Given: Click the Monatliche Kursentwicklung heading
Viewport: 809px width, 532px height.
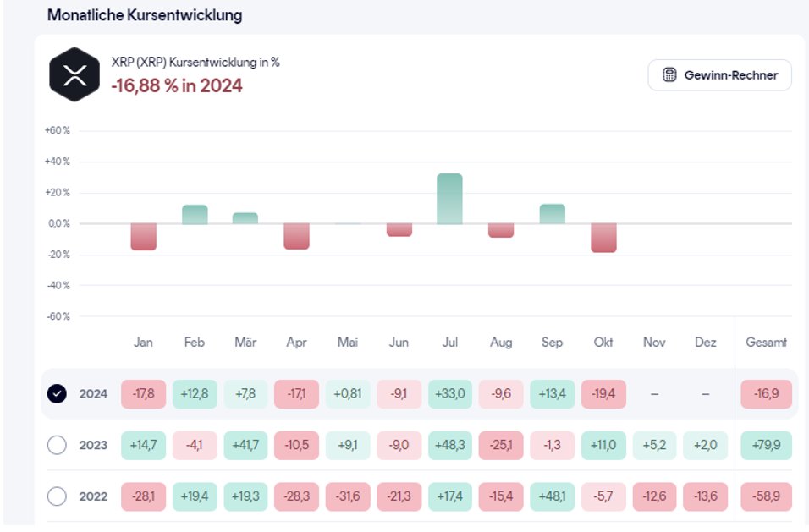Looking at the screenshot, I should 144,15.
